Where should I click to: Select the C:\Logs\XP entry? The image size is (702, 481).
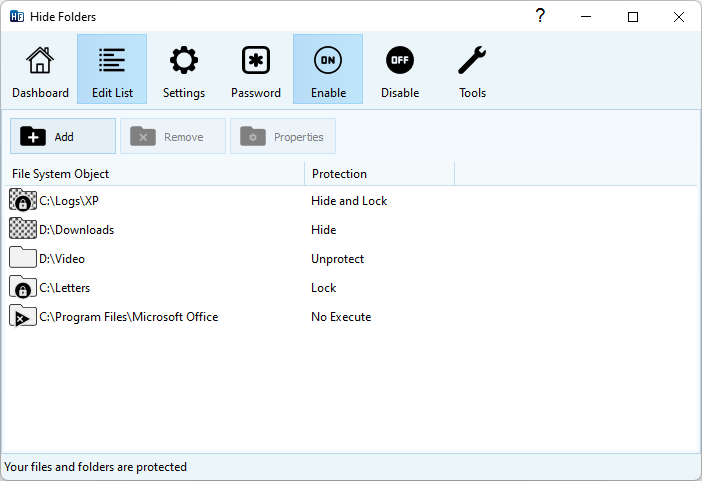click(x=68, y=201)
